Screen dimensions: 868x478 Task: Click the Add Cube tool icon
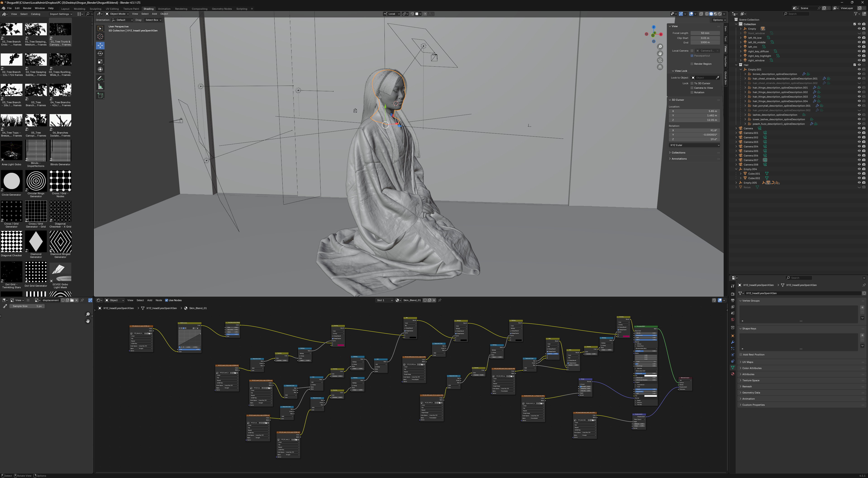(x=100, y=95)
